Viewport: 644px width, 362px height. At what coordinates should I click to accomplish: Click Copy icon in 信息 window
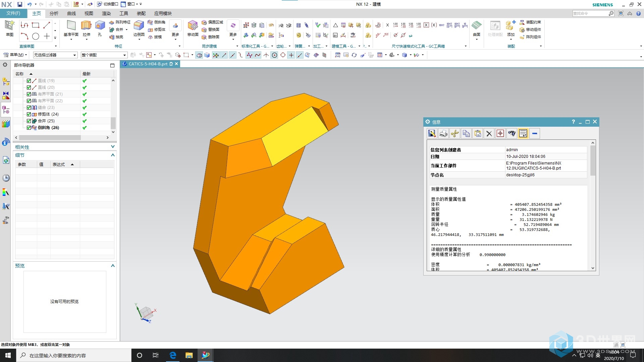(x=466, y=133)
